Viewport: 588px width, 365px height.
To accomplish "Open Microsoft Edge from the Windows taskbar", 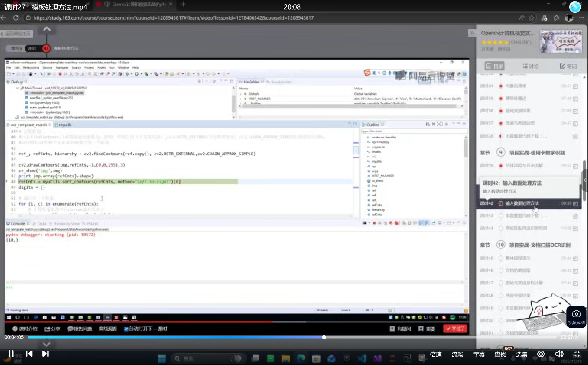I will click(301, 359).
